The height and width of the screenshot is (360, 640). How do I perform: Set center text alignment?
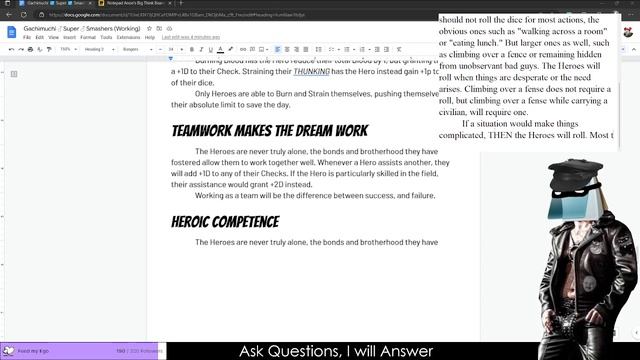tap(287, 49)
